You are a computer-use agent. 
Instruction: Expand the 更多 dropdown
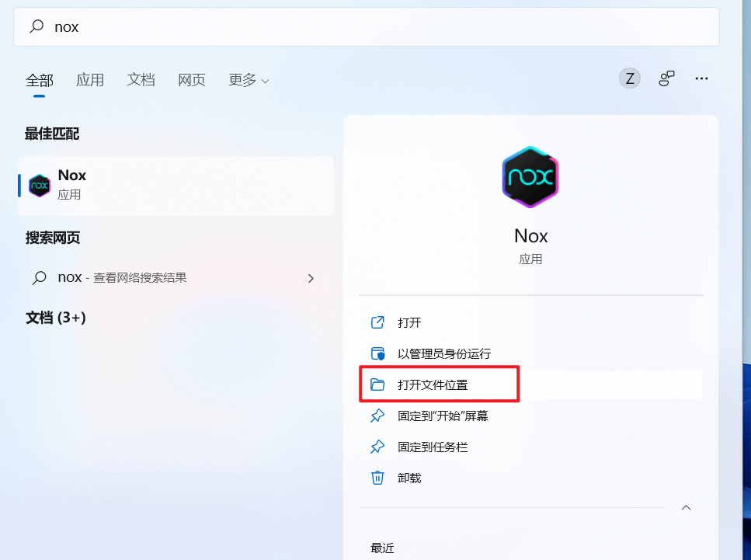click(x=249, y=79)
